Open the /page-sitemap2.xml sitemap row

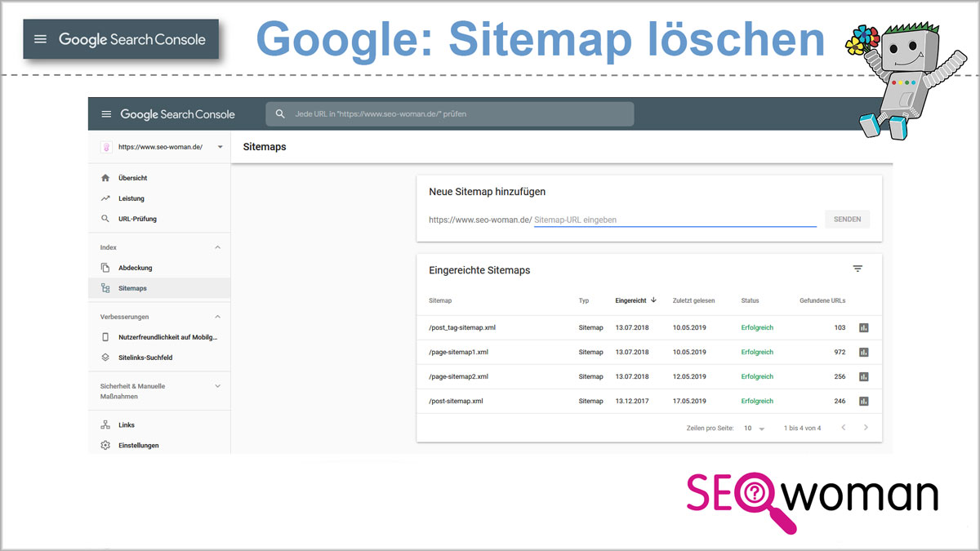pyautogui.click(x=649, y=376)
